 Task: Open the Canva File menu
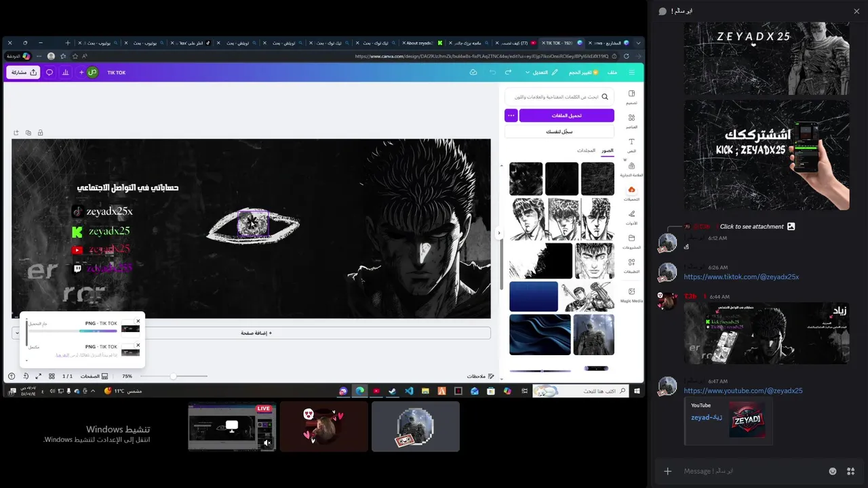(612, 72)
